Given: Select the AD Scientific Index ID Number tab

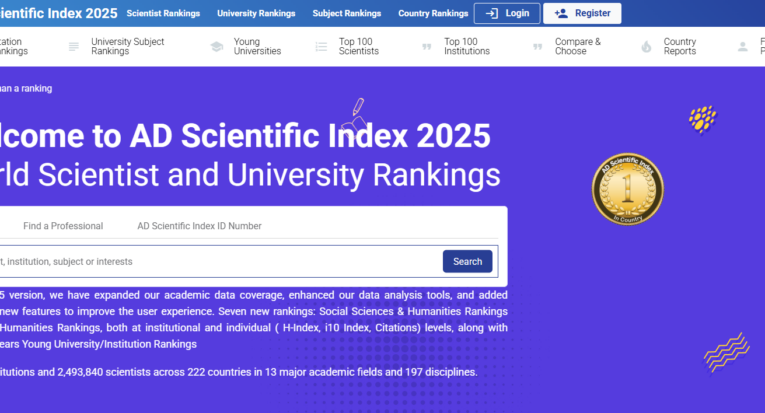Looking at the screenshot, I should tap(199, 226).
